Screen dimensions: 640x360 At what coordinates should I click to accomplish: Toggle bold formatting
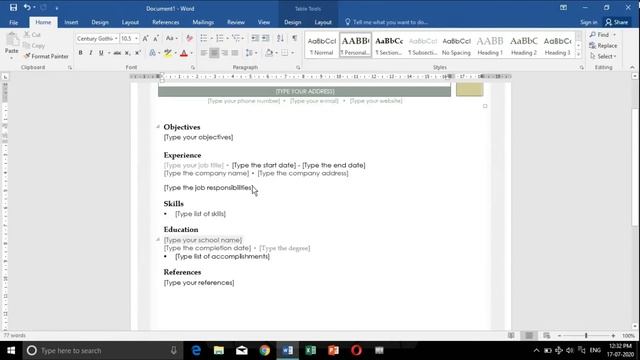point(80,53)
